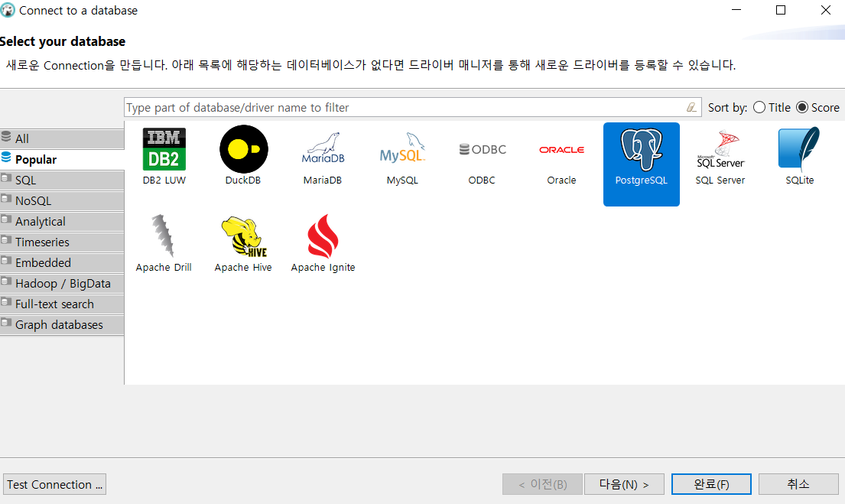Screen dimensions: 845x504
Task: Clear the filter using the eraser icon
Action: tap(692, 107)
